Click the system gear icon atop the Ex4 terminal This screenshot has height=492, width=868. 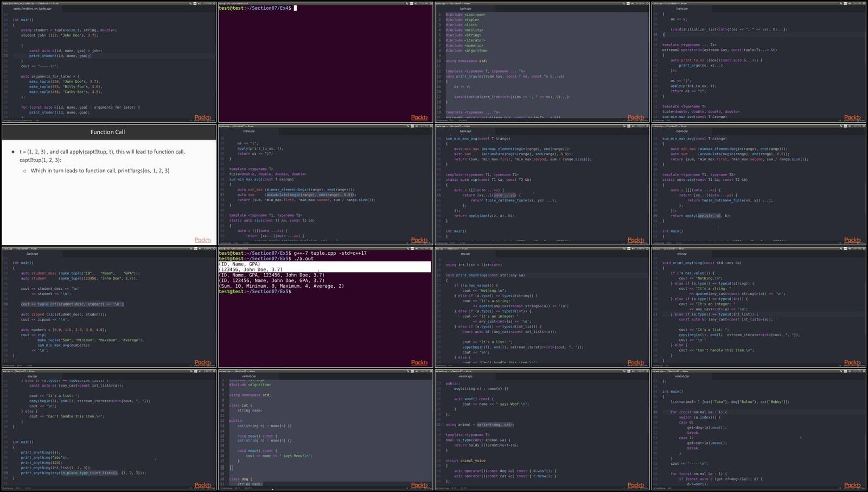(430, 4)
